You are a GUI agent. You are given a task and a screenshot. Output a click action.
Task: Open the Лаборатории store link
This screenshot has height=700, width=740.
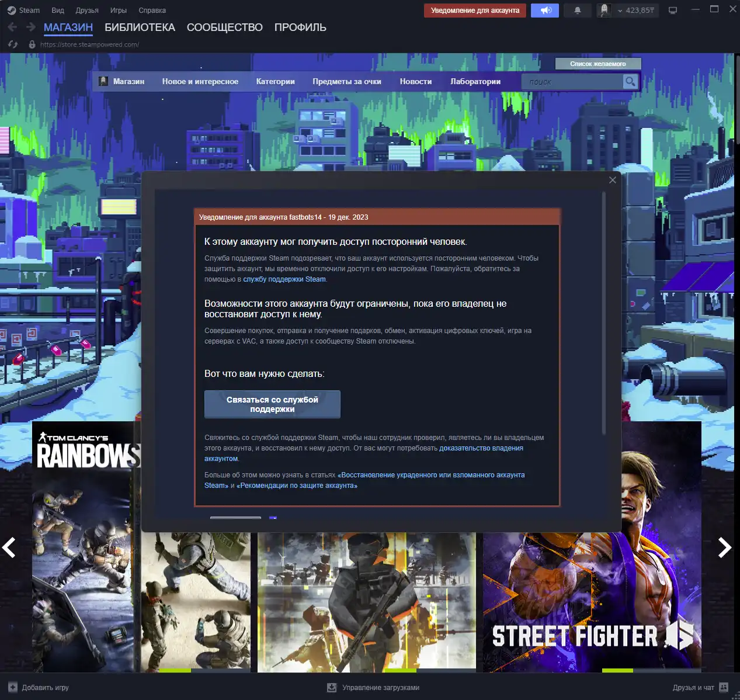tap(475, 81)
